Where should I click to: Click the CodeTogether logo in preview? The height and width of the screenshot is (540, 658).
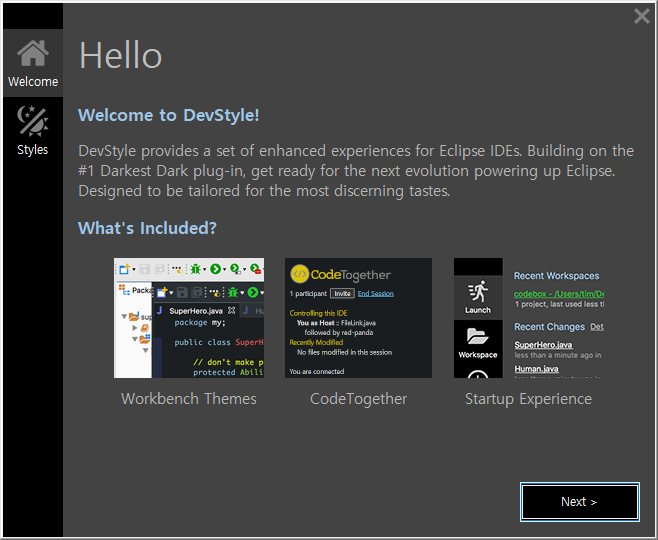coord(340,274)
